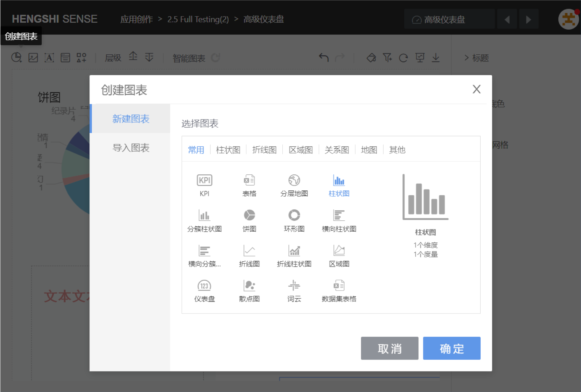Click the undo arrow in toolbar
This screenshot has width=581, height=392.
323,58
